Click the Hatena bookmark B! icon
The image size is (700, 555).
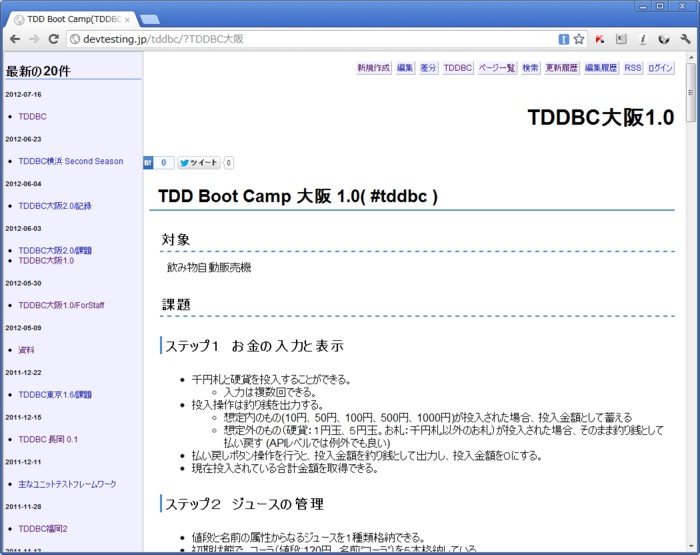coord(148,163)
